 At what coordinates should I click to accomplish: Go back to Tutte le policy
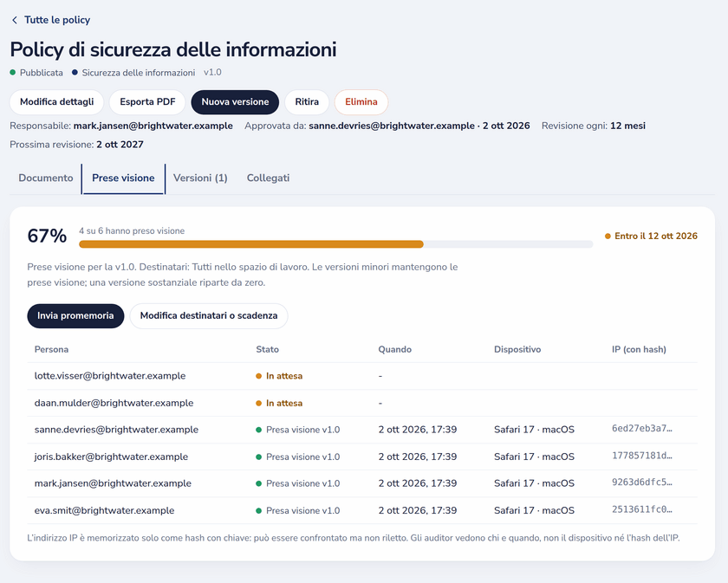tap(57, 20)
